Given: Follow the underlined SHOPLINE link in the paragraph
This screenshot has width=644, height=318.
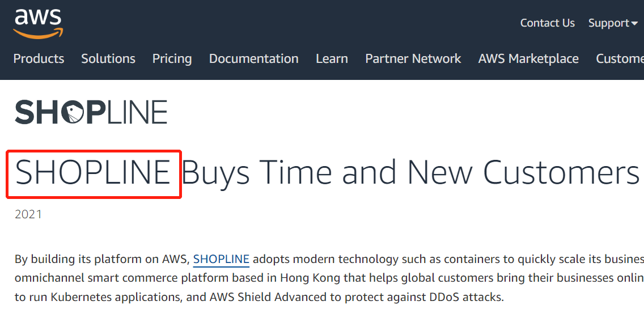Looking at the screenshot, I should tap(221, 260).
